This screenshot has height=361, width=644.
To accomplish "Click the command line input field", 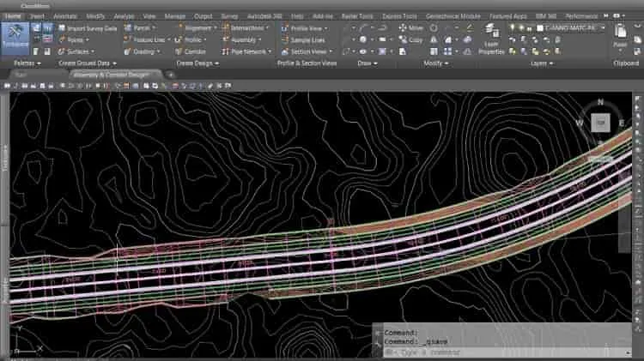I will pyautogui.click(x=505, y=352).
